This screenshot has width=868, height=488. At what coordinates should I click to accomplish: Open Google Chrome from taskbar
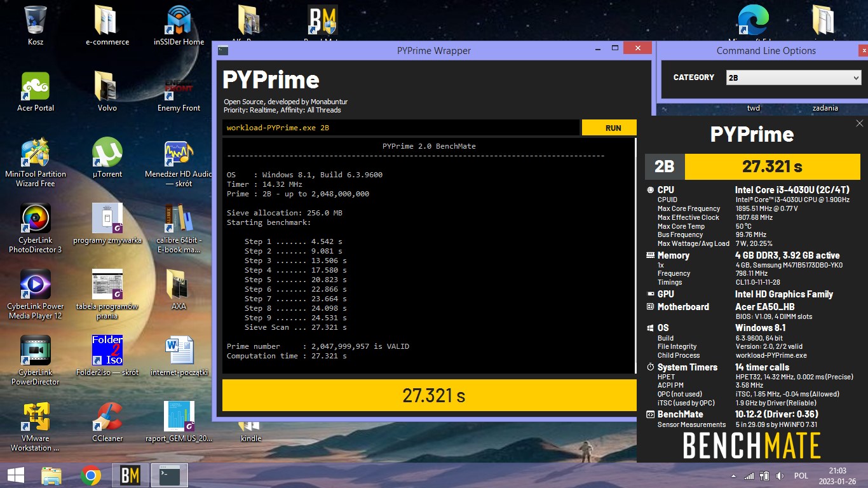point(91,475)
